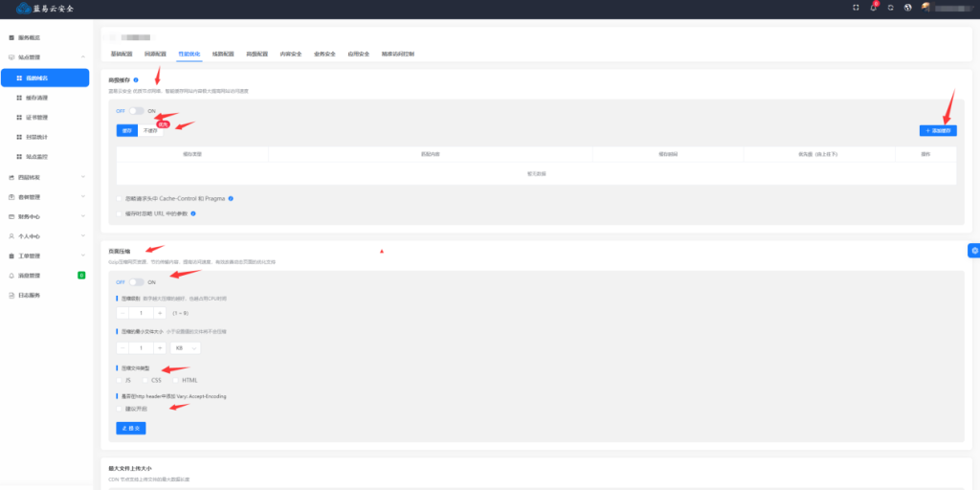This screenshot has height=490, width=980.
Task: Open the KB unit dropdown
Action: (186, 347)
